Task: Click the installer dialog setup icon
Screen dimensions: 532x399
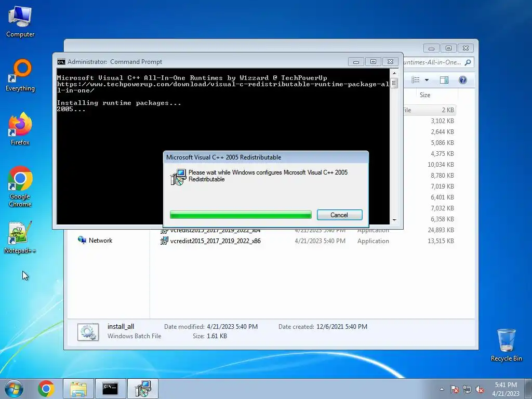Action: (x=178, y=177)
